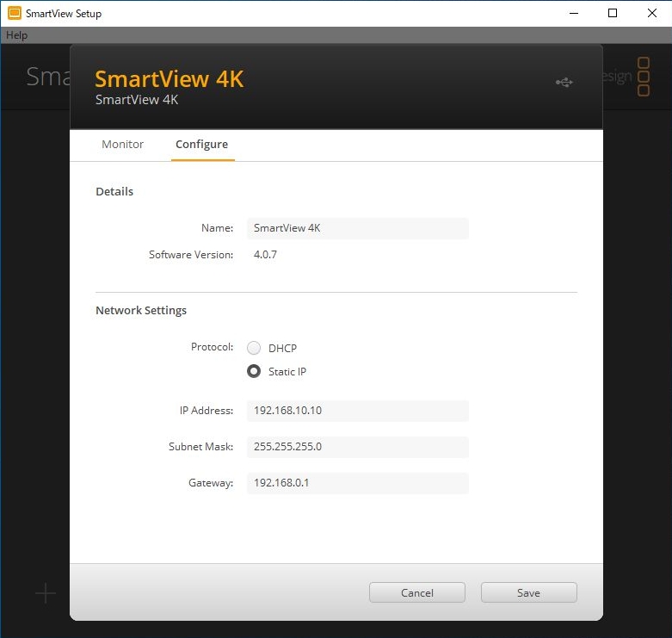The height and width of the screenshot is (638, 672).
Task: Click the Cancel button
Action: pyautogui.click(x=417, y=592)
